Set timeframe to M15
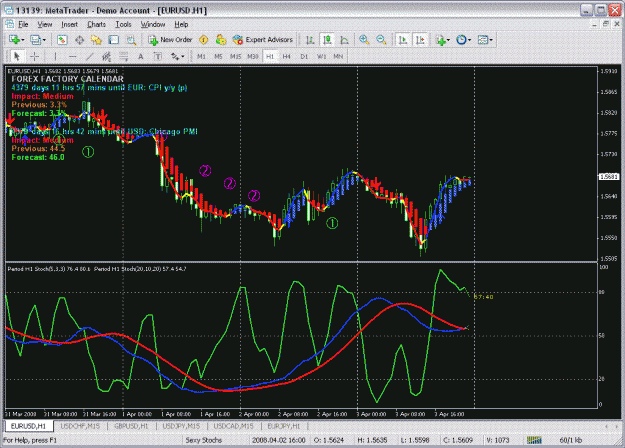 pos(235,57)
